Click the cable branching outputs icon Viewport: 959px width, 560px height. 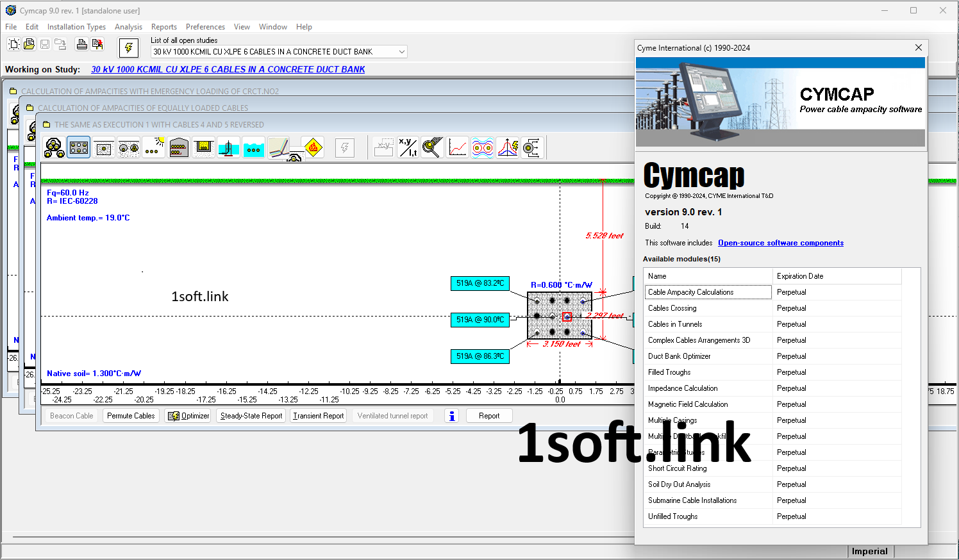533,148
